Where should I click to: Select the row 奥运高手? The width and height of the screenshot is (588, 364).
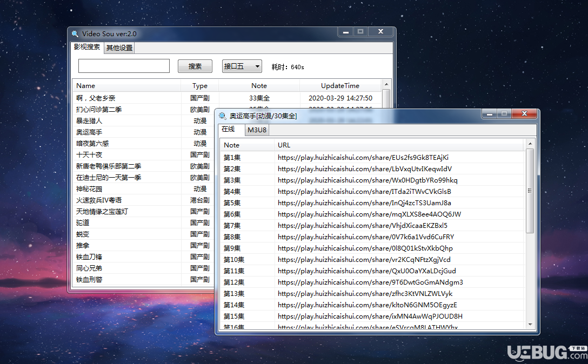(x=144, y=132)
